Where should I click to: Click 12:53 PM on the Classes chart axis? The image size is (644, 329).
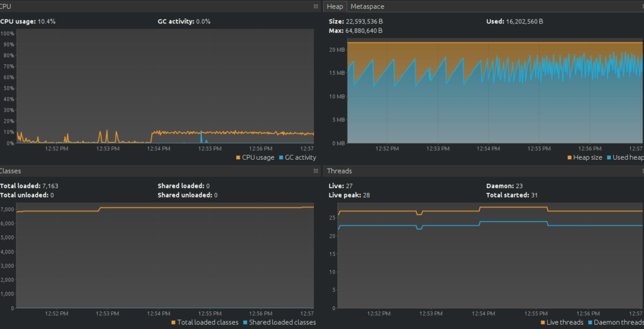[108, 313]
